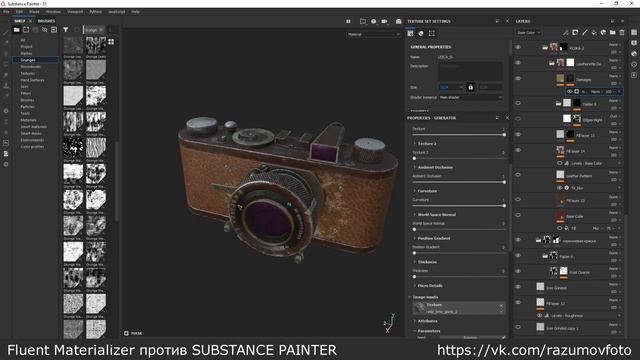Screen dimensions: 640x360
Task: Select the Environments shelf category
Action: click(32, 140)
